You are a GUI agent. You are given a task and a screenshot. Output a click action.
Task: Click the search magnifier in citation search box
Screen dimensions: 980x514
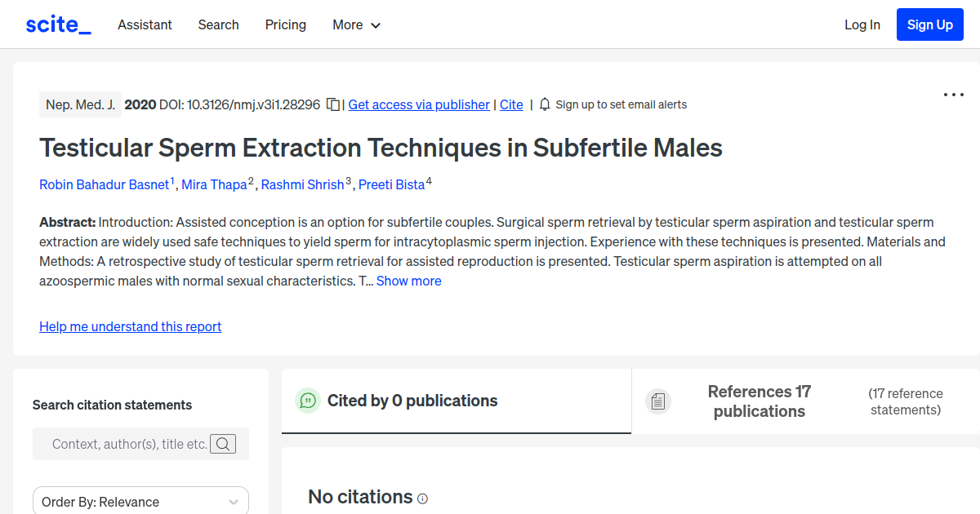point(223,444)
